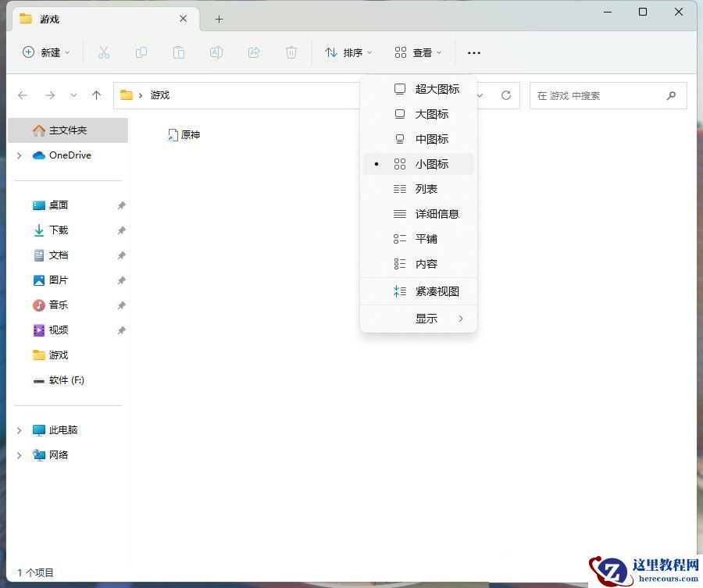703x588 pixels.
Task: Click the search box for 游戏
Action: 608,95
